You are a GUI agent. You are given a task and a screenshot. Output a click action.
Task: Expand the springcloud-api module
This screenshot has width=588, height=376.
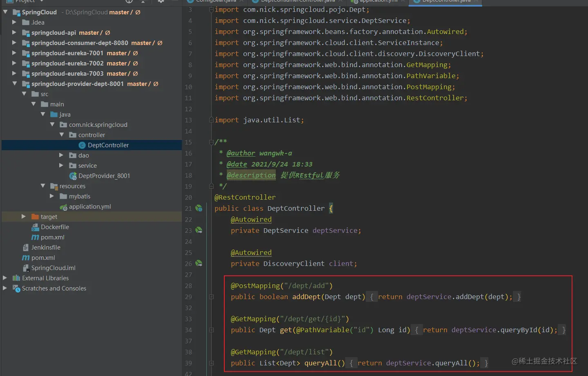click(x=14, y=32)
